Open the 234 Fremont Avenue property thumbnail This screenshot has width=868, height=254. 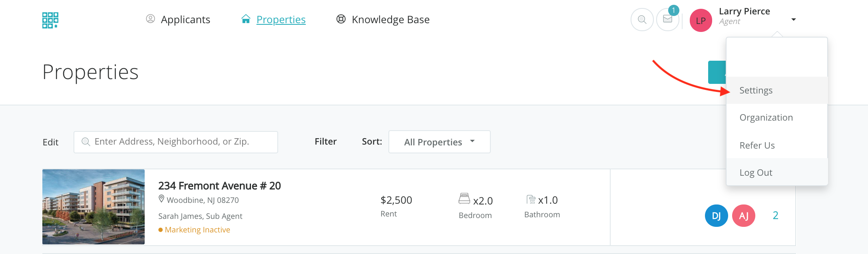(x=94, y=206)
